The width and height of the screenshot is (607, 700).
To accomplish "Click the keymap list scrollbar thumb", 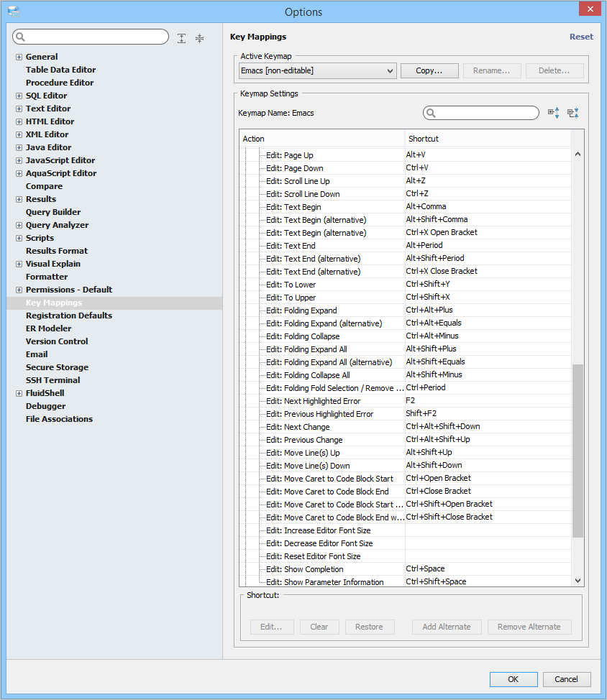I will tap(578, 451).
